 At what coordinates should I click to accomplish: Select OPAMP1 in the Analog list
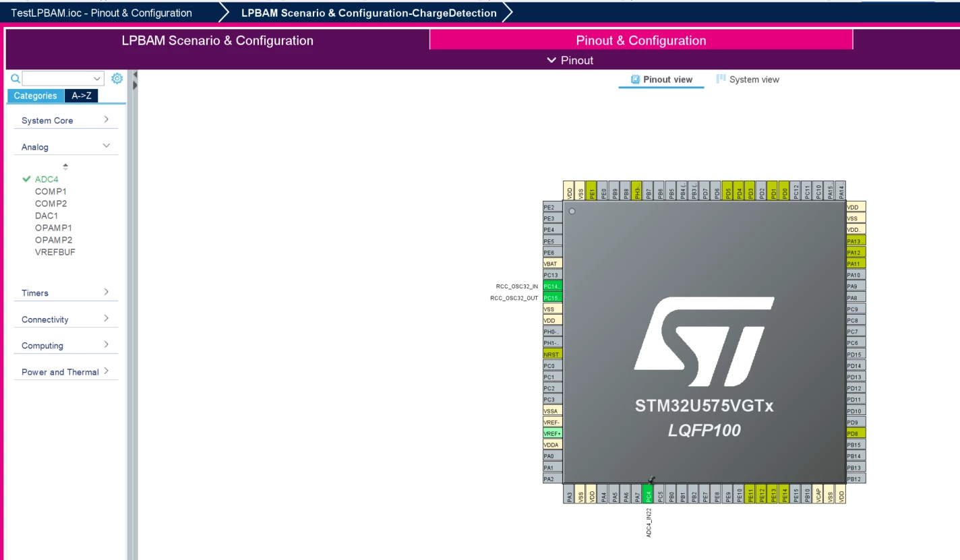pyautogui.click(x=53, y=228)
